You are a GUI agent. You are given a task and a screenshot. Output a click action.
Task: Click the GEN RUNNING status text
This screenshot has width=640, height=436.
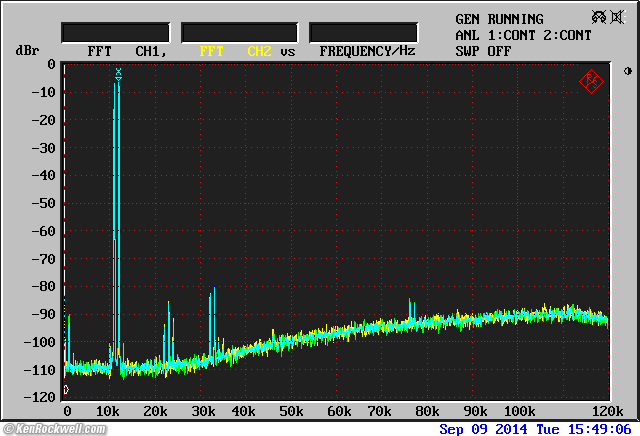499,19
